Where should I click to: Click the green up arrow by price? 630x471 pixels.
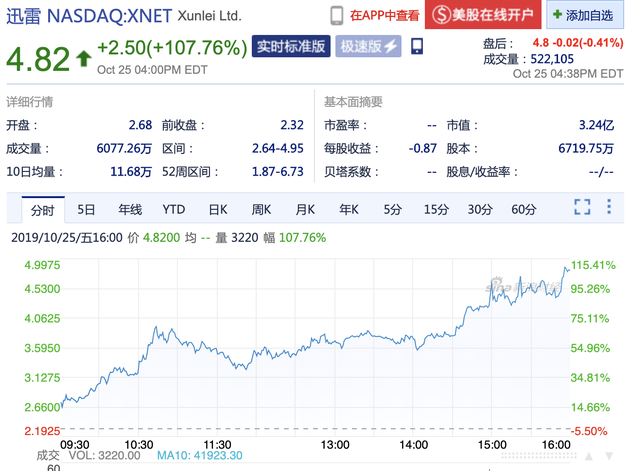pyautogui.click(x=82, y=58)
